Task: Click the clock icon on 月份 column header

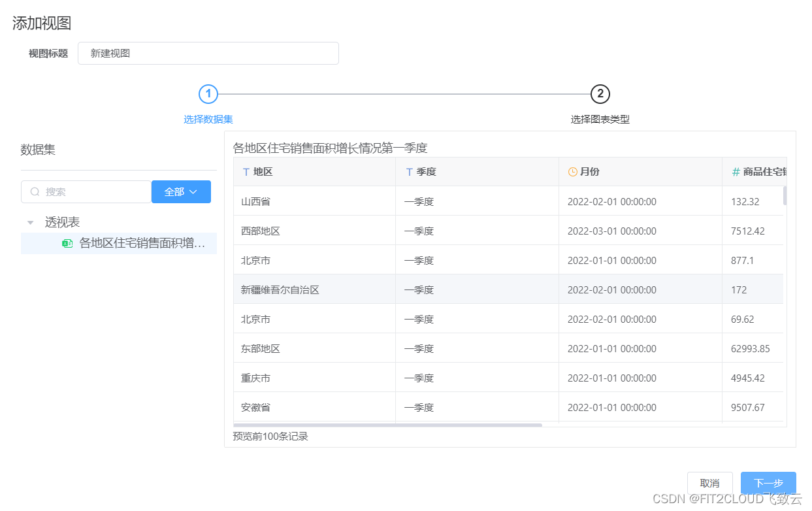Action: [x=571, y=171]
